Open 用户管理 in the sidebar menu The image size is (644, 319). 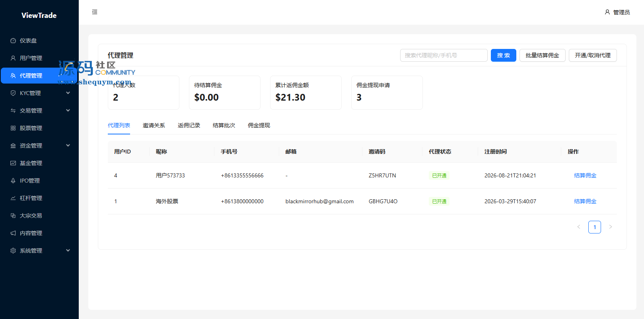39,58
